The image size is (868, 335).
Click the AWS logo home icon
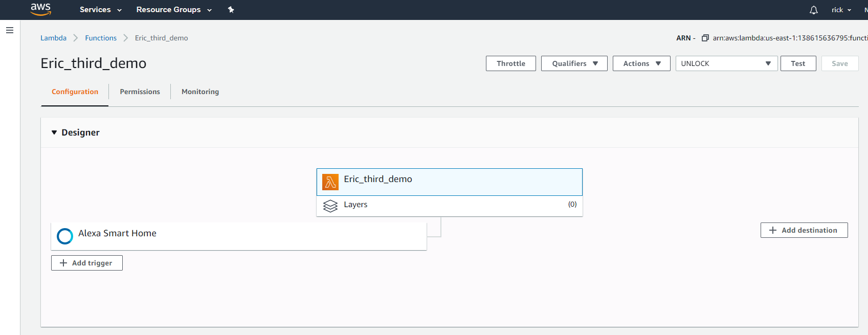click(41, 9)
